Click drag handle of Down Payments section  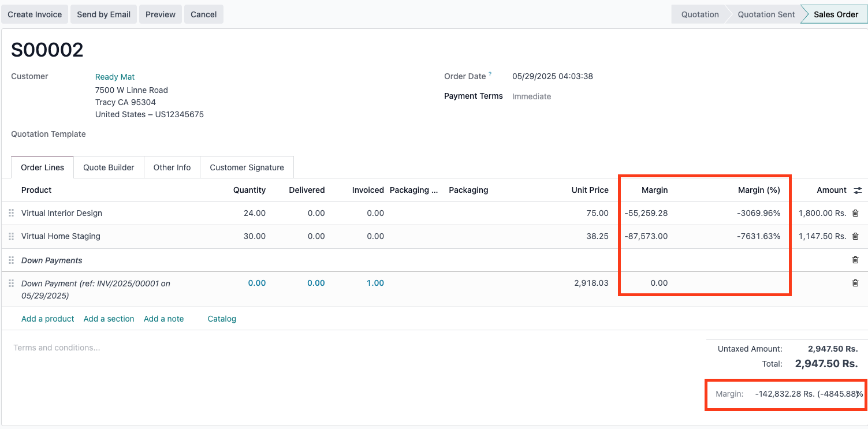(x=11, y=260)
